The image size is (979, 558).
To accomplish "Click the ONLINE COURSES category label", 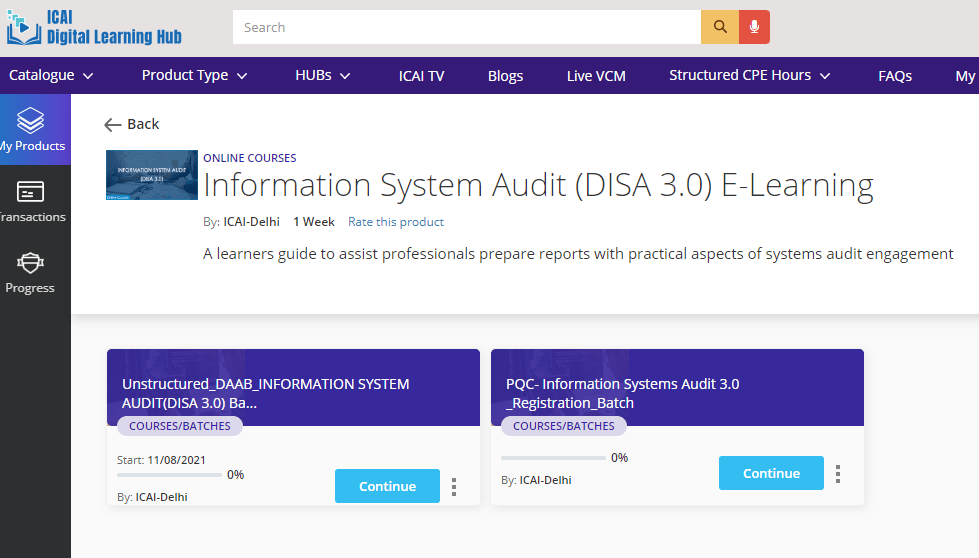I will [x=250, y=158].
